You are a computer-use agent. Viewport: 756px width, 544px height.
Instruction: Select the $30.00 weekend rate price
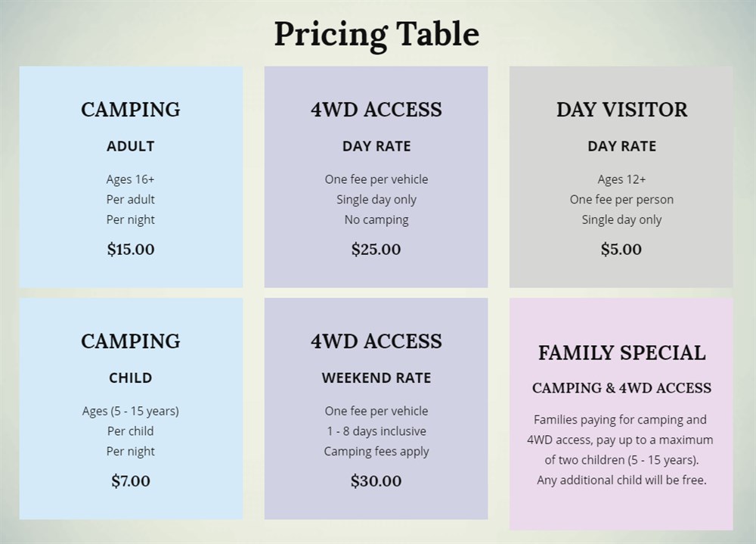(x=376, y=480)
